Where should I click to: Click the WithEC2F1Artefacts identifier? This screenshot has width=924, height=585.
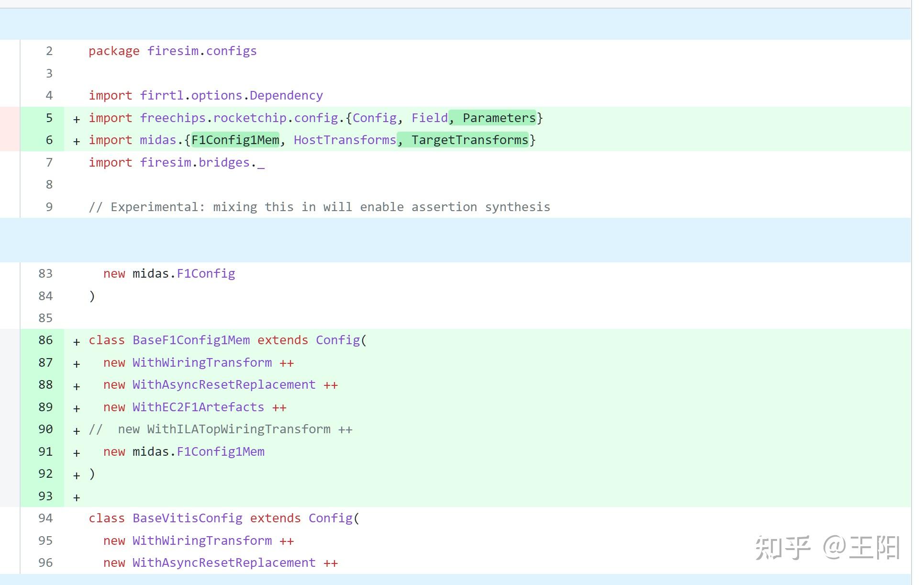pos(198,407)
